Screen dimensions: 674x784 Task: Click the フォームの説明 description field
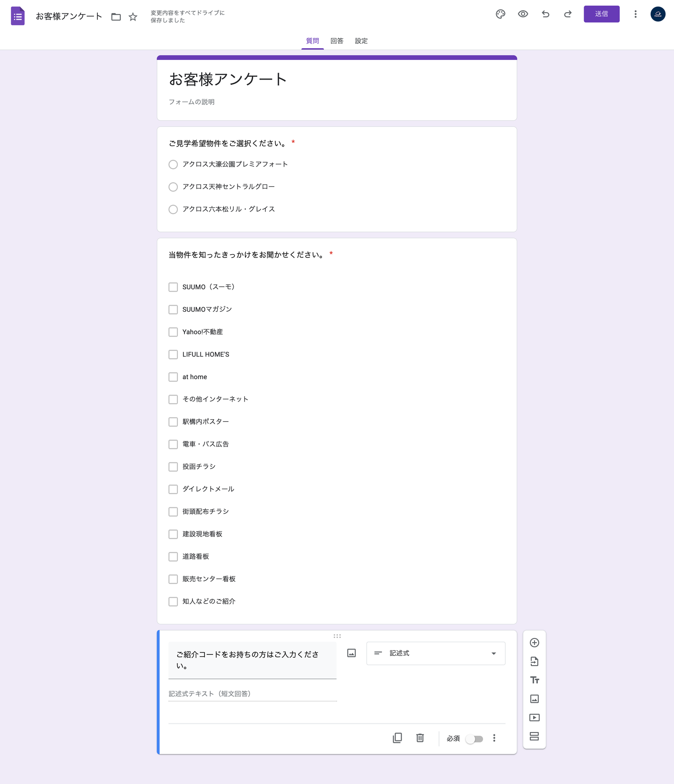[x=192, y=102]
